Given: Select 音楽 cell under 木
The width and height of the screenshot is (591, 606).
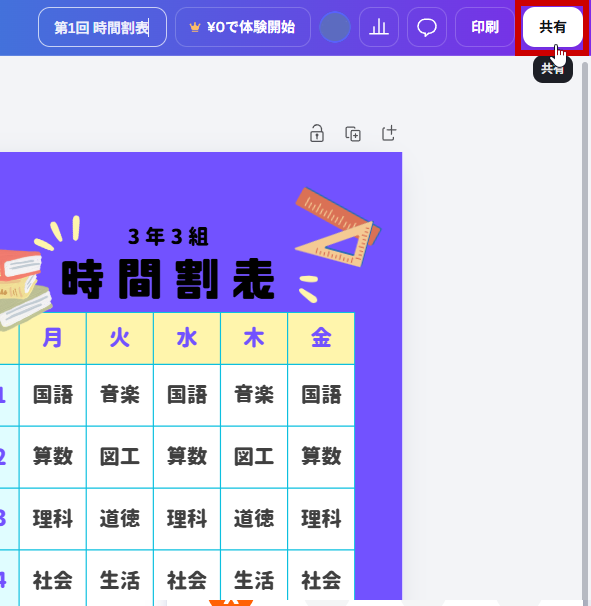Looking at the screenshot, I should (254, 395).
